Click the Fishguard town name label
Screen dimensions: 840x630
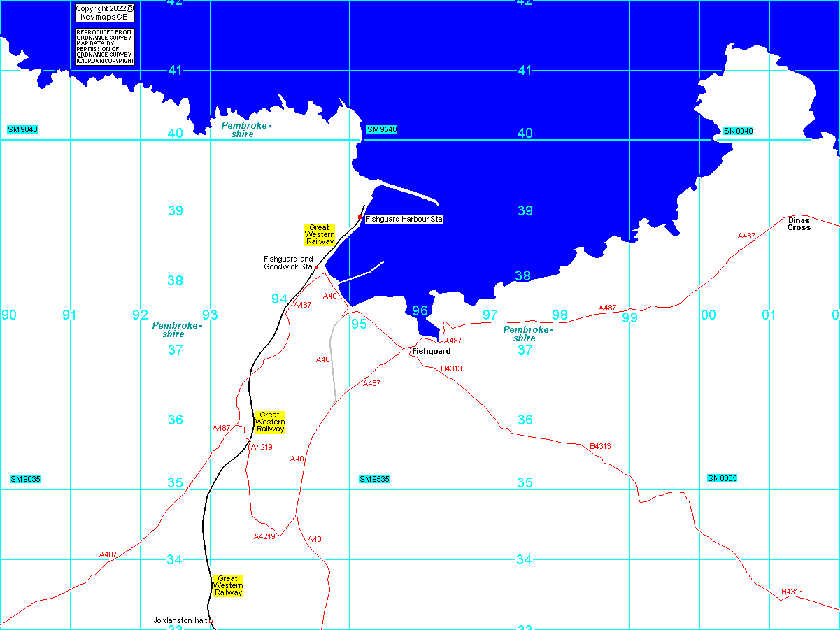coord(431,351)
